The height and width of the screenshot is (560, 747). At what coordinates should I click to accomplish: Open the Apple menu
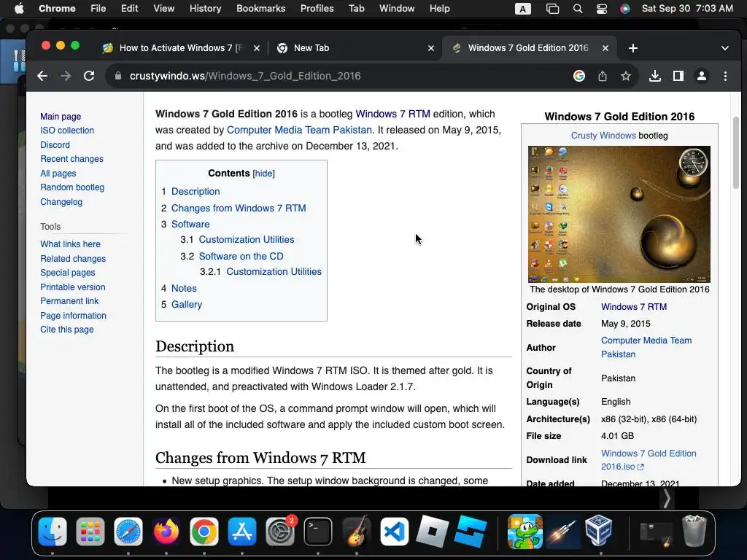pos(18,9)
